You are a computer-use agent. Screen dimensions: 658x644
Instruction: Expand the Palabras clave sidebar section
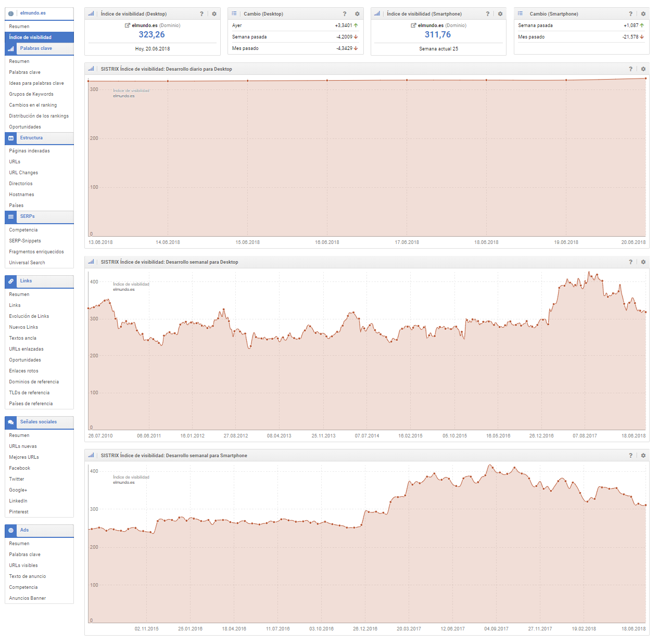(36, 48)
